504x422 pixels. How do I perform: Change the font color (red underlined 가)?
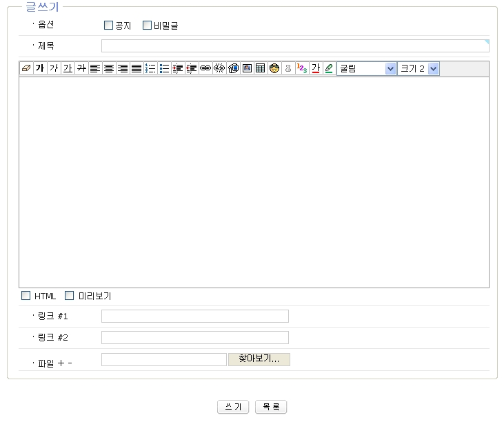pos(316,68)
